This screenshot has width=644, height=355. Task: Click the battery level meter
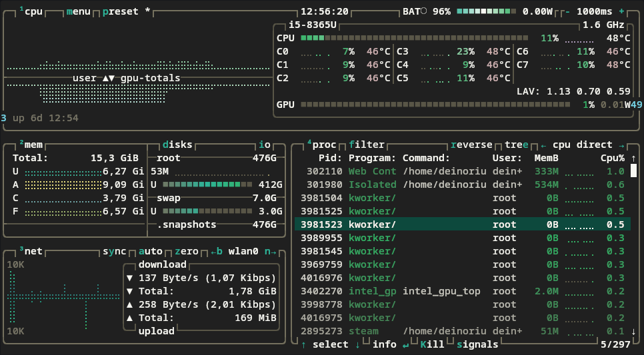tap(486, 11)
